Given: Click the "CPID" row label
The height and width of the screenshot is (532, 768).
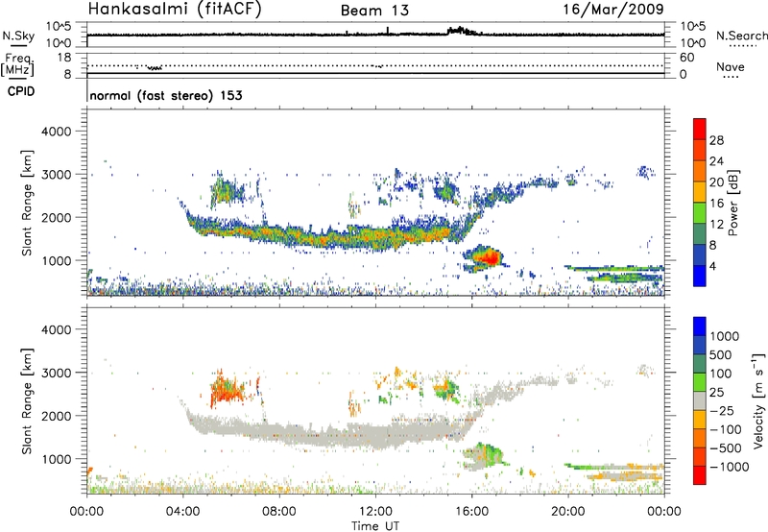Looking at the screenshot, I should click(21, 91).
